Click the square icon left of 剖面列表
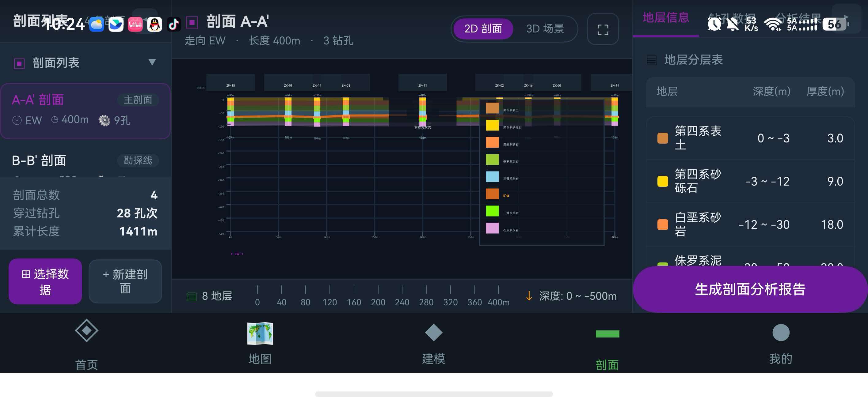The image size is (868, 403). tap(19, 63)
